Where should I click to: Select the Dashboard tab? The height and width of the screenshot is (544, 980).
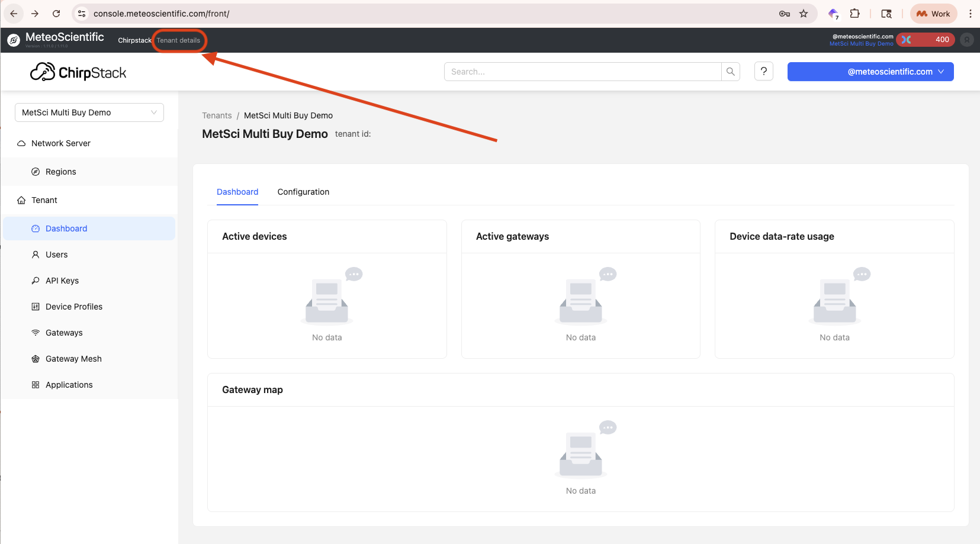(x=237, y=192)
